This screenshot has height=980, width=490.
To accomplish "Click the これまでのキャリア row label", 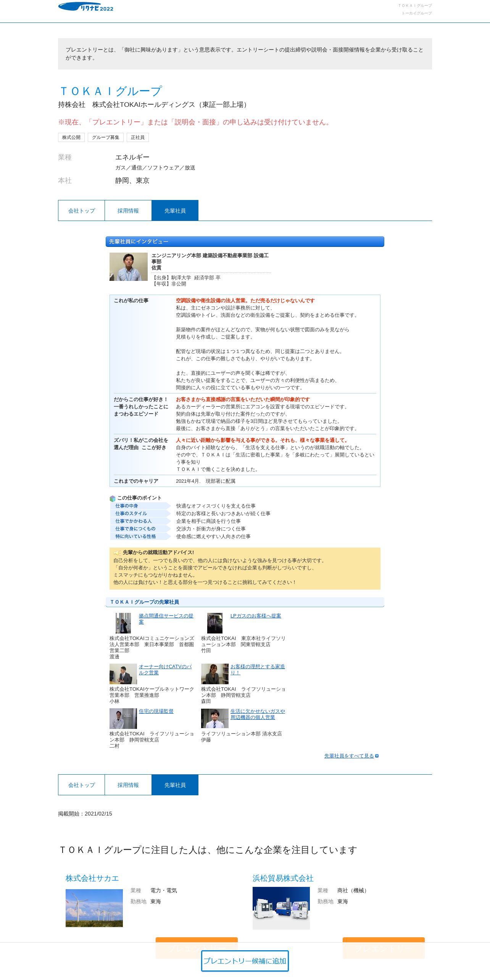I will point(136,481).
